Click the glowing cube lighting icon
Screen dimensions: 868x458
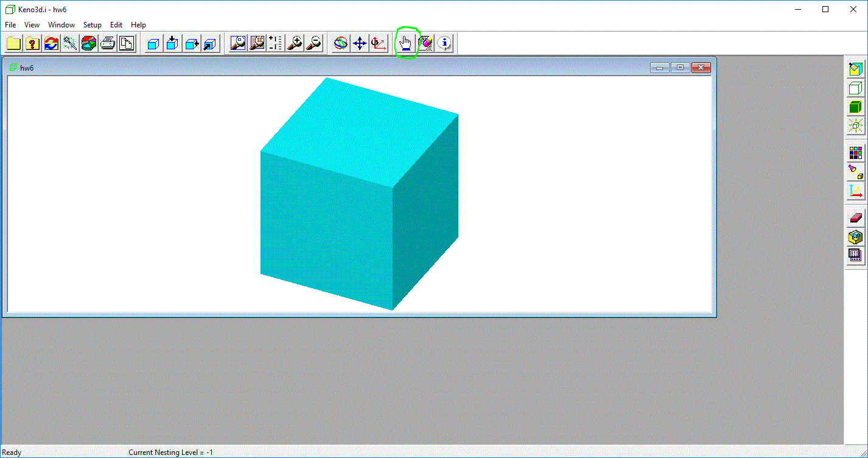[x=856, y=126]
